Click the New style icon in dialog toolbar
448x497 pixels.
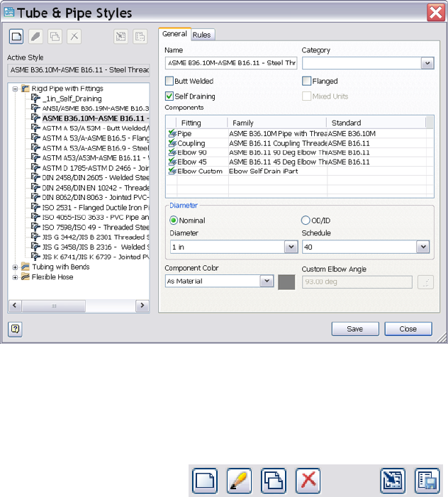pos(16,36)
